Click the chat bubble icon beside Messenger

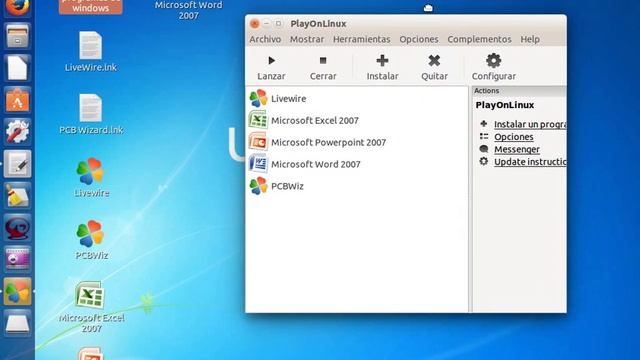(x=484, y=149)
